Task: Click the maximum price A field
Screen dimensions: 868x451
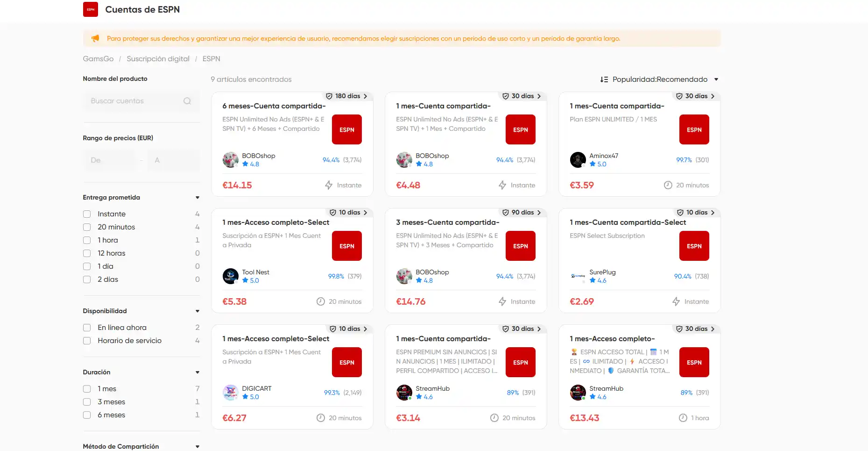Action: 174,160
